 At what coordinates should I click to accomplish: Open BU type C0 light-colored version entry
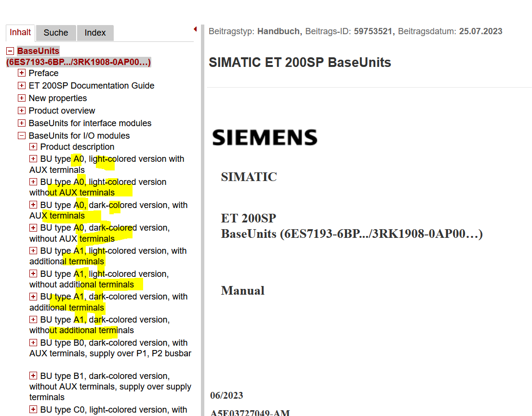pos(114,410)
